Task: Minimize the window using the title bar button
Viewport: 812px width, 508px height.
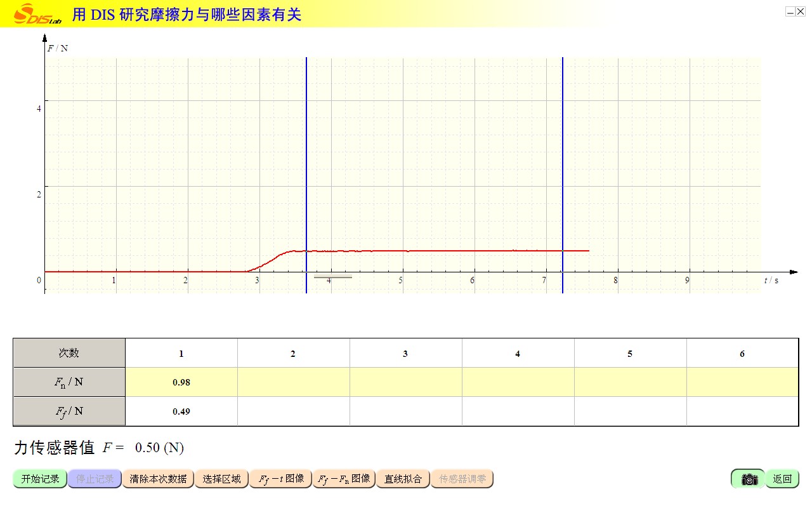Action: [790, 11]
